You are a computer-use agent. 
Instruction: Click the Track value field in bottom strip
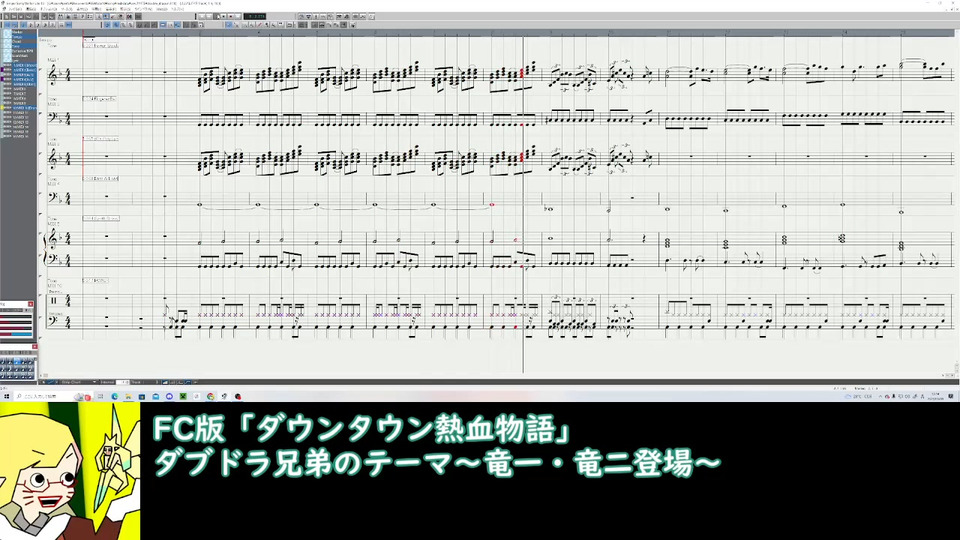151,382
